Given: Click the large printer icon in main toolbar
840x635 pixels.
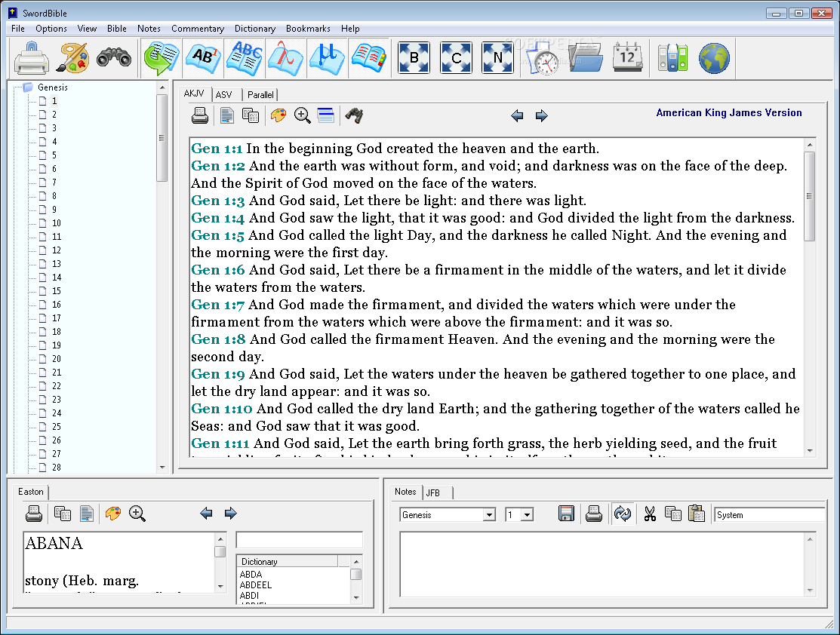Looking at the screenshot, I should click(31, 58).
